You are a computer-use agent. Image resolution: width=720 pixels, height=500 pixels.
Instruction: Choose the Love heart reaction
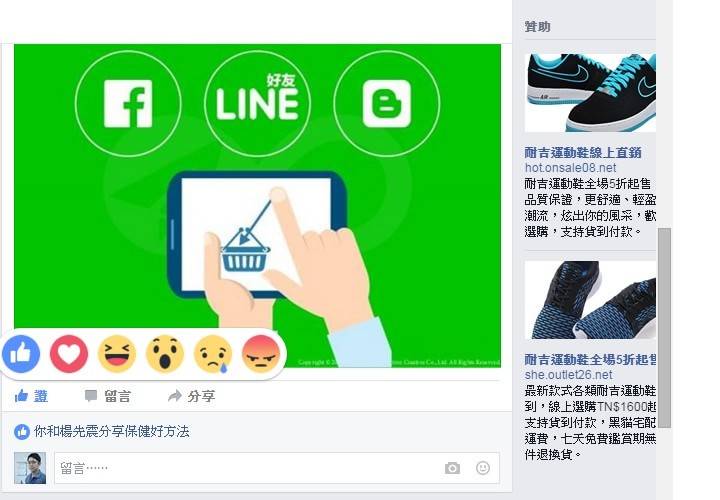tap(69, 354)
